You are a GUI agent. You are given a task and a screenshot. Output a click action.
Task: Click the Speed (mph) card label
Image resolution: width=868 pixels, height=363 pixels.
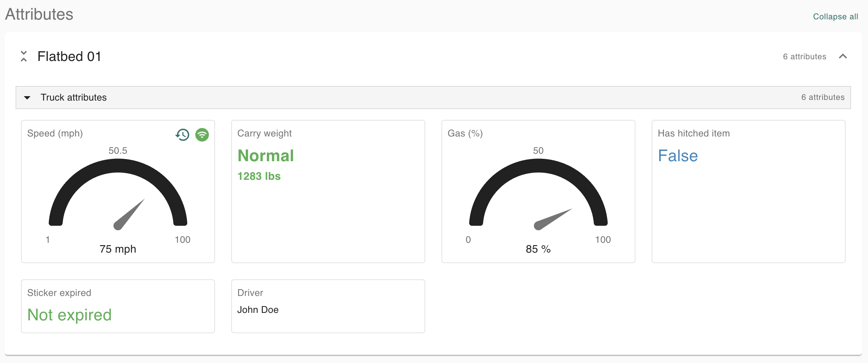(55, 133)
